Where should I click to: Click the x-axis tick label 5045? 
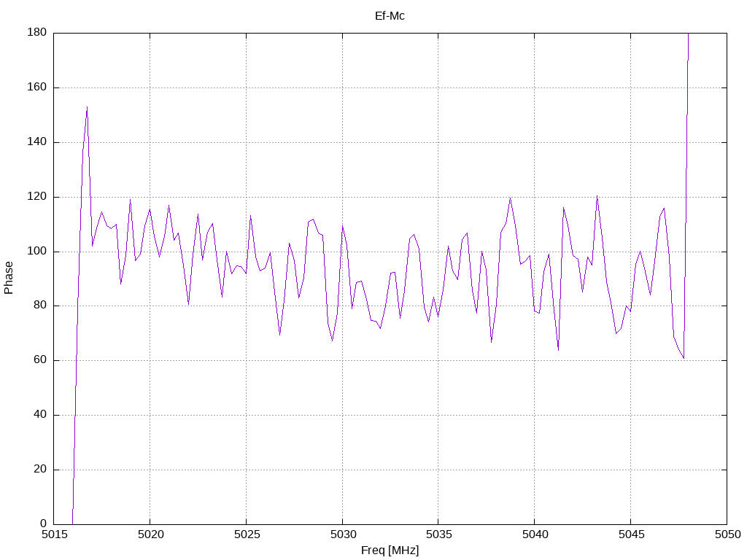coord(631,534)
